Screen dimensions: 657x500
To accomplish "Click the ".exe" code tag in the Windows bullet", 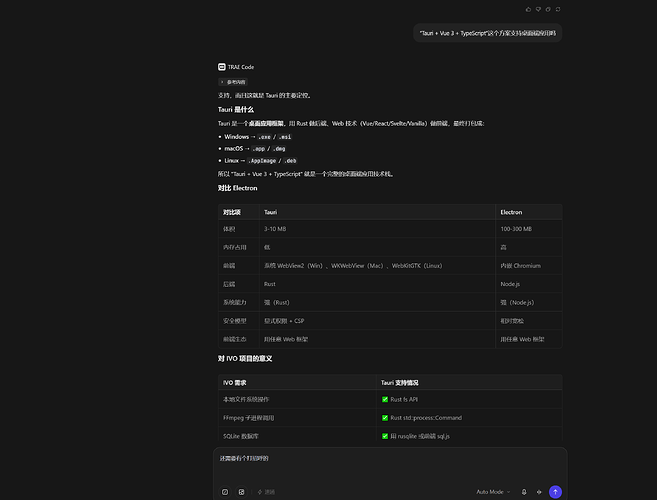I will [x=264, y=137].
